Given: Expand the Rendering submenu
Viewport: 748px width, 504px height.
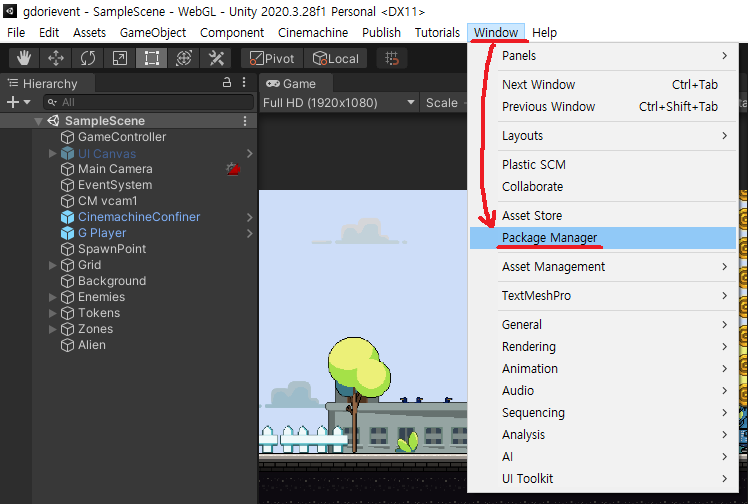Looking at the screenshot, I should 603,347.
